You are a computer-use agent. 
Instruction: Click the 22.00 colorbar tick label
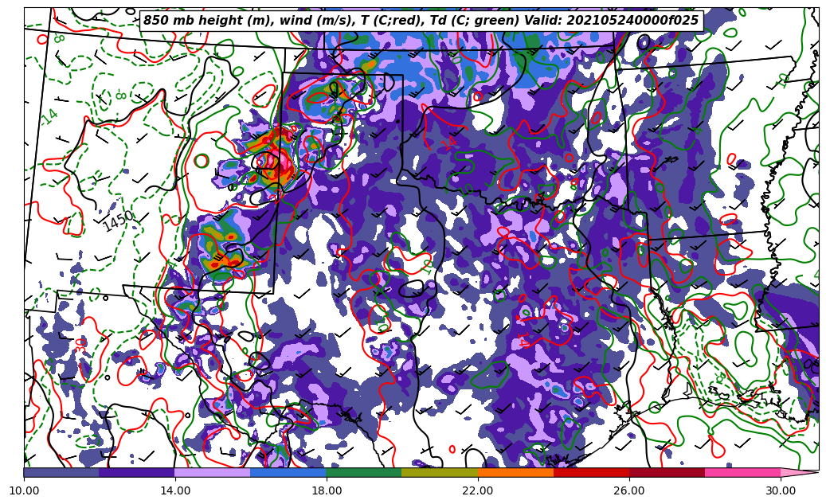[x=478, y=490]
